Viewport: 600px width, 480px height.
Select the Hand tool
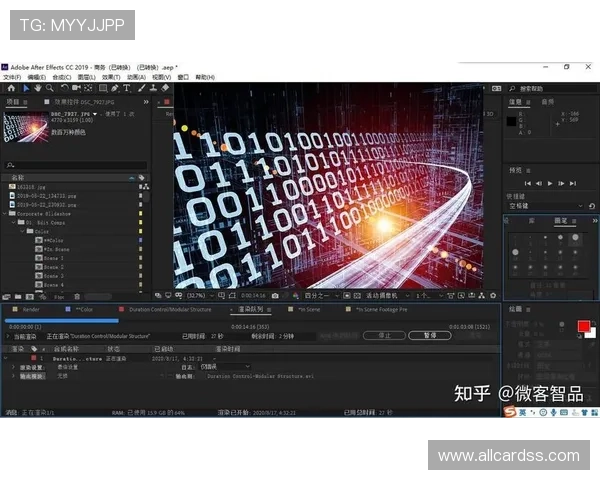(x=38, y=88)
